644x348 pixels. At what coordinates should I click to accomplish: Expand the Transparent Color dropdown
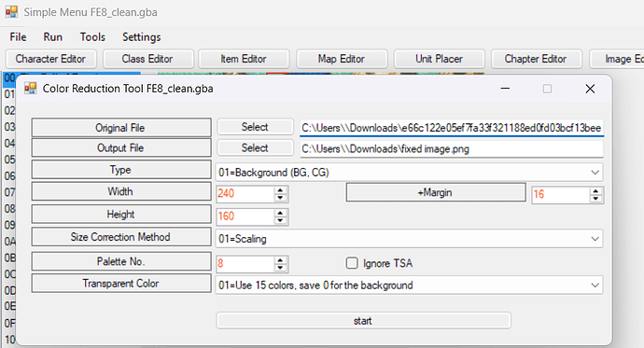click(x=595, y=285)
